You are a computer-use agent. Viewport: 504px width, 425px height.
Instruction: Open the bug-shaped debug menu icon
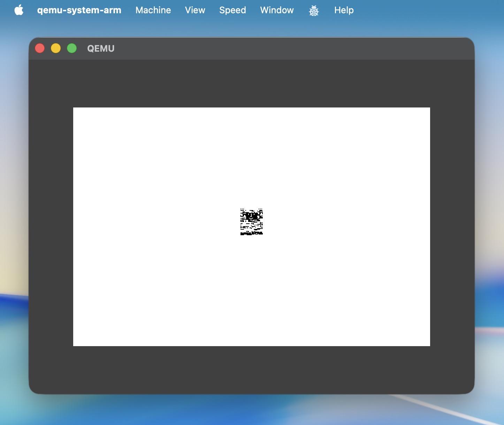point(314,10)
